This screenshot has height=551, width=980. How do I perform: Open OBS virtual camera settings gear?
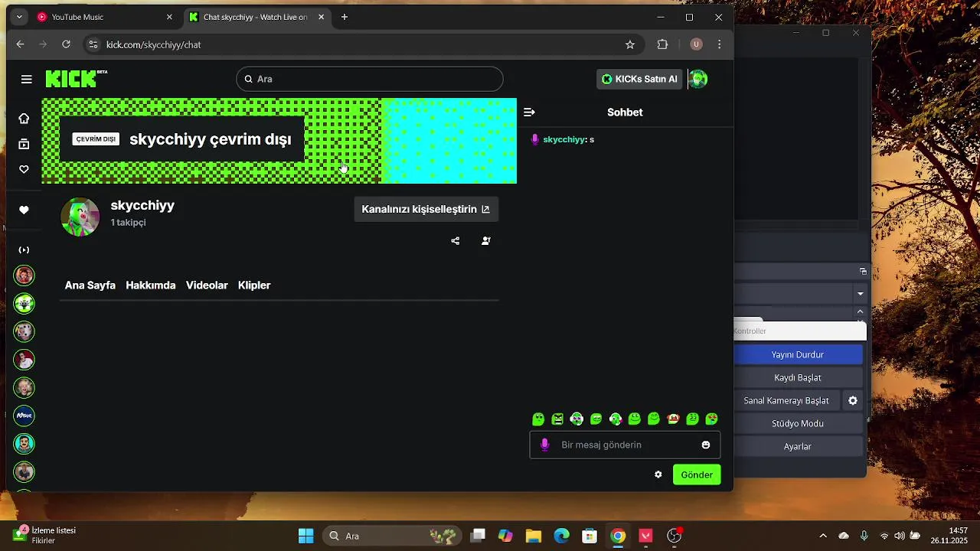click(x=853, y=400)
